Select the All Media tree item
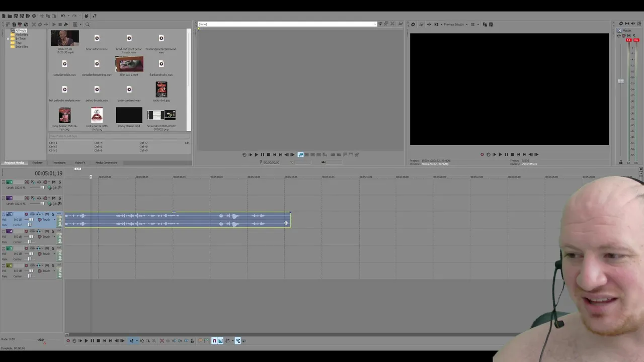Viewport: 644px width, 362px height. tap(21, 31)
